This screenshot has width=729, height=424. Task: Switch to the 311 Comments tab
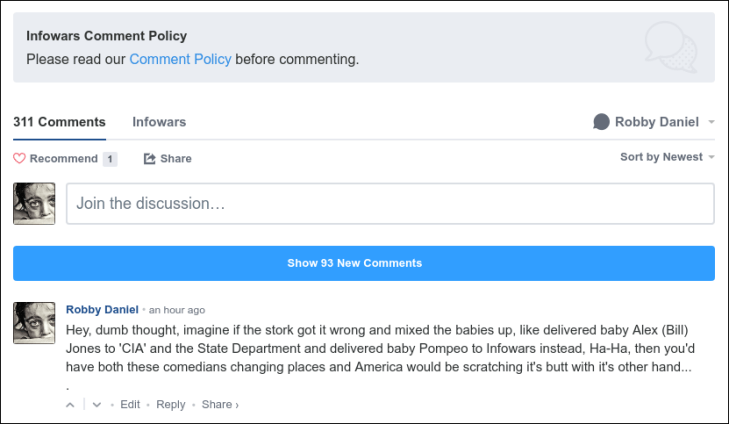[59, 122]
